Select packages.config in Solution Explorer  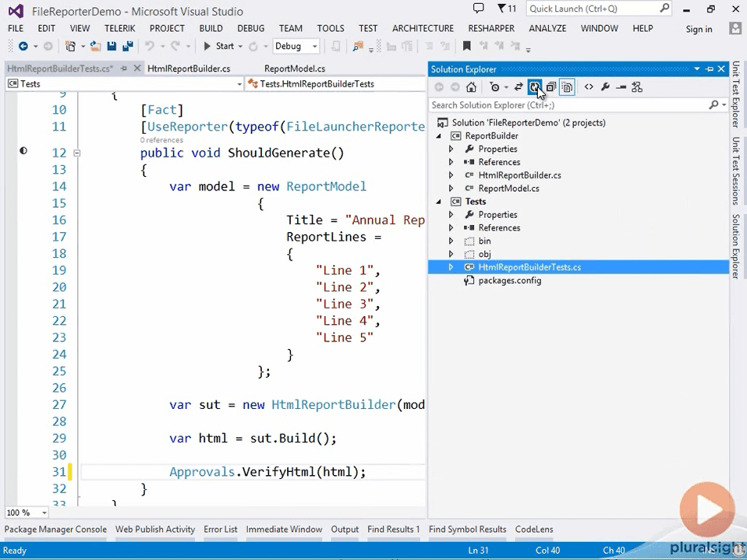510,281
